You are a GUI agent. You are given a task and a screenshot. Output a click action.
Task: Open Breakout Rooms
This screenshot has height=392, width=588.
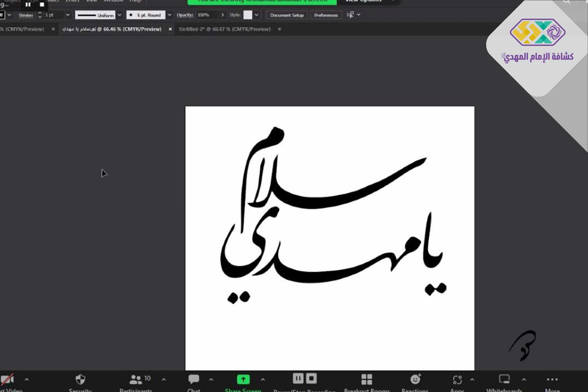[367, 379]
